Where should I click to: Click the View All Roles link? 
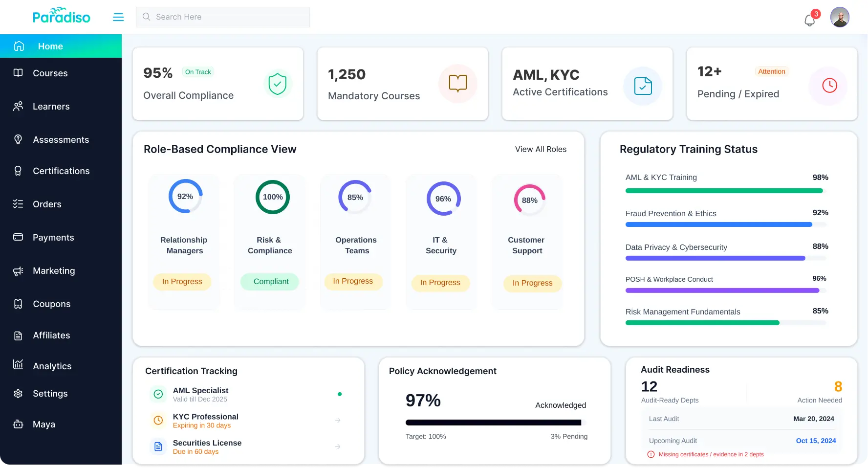point(541,149)
